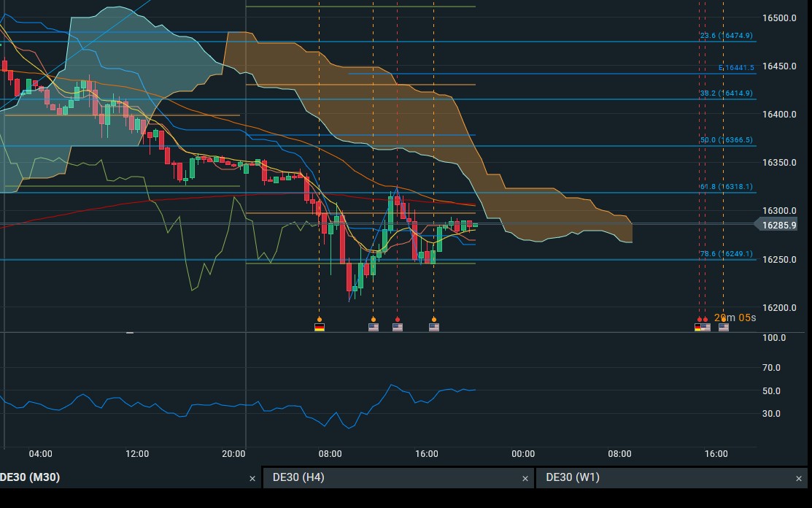Open the first US flag event after the German flag
Screen dimensions: 812x508
click(374, 327)
